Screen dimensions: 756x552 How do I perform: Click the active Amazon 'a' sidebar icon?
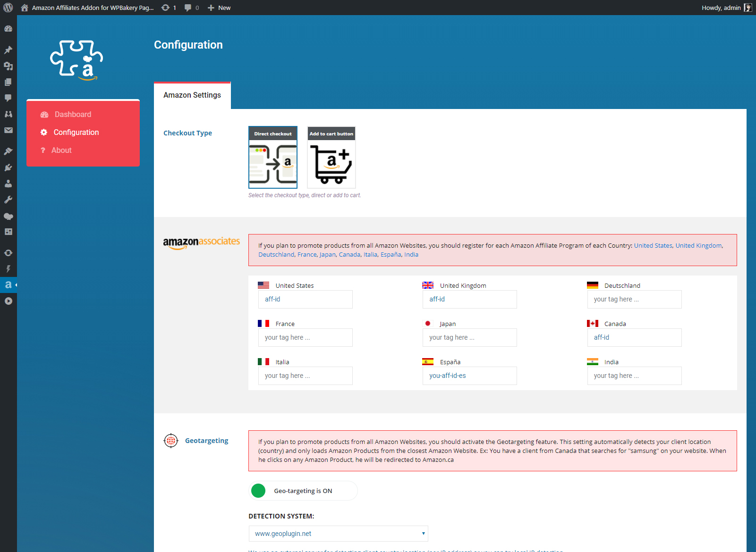[8, 285]
